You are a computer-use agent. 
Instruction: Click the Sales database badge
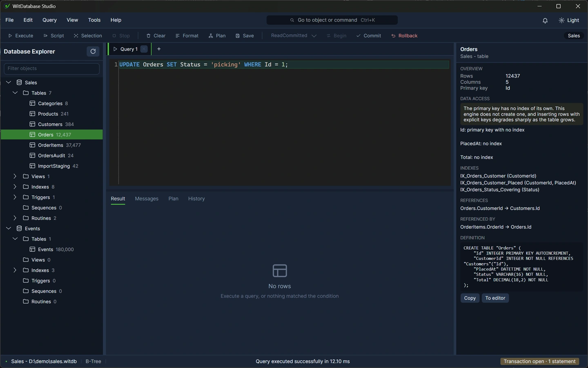(x=574, y=35)
